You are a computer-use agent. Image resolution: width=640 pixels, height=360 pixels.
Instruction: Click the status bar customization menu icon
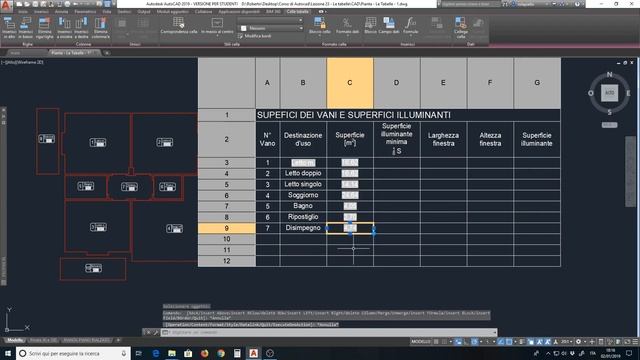click(x=635, y=342)
